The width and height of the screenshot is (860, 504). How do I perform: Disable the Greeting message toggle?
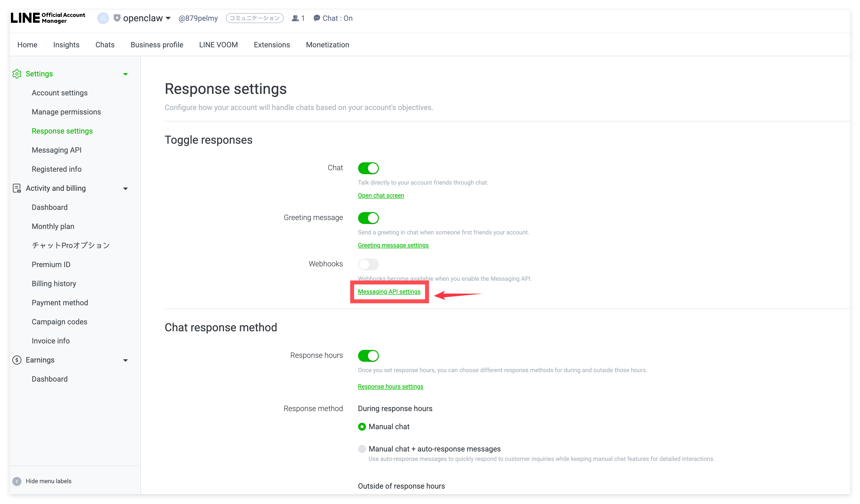click(x=368, y=218)
